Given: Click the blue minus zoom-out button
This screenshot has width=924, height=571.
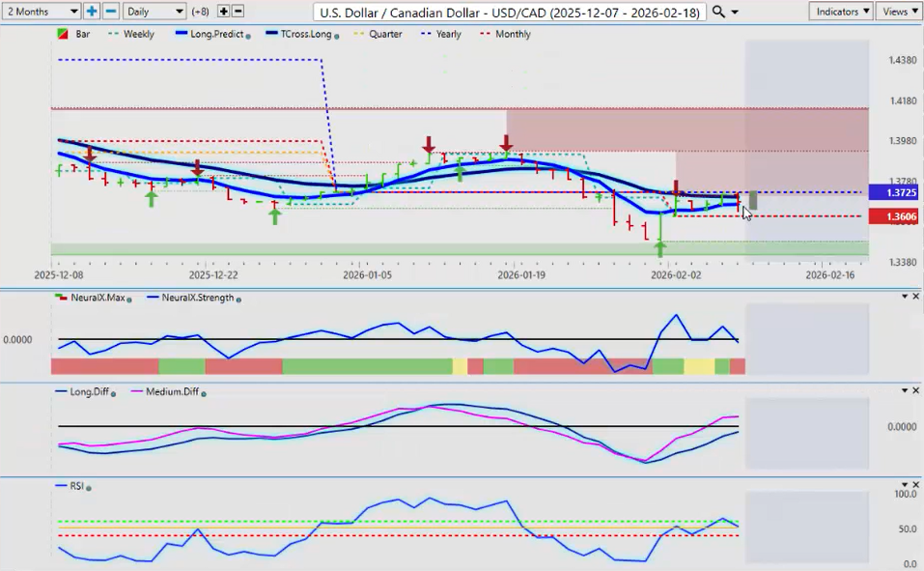Looking at the screenshot, I should pyautogui.click(x=110, y=12).
